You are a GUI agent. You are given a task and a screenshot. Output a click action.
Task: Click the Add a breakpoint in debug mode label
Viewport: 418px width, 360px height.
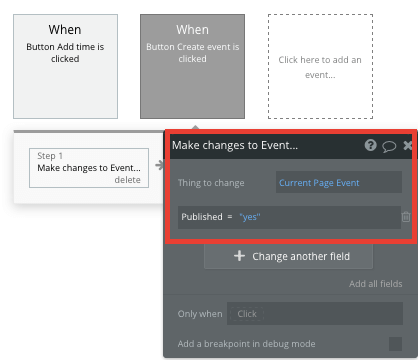click(x=246, y=344)
